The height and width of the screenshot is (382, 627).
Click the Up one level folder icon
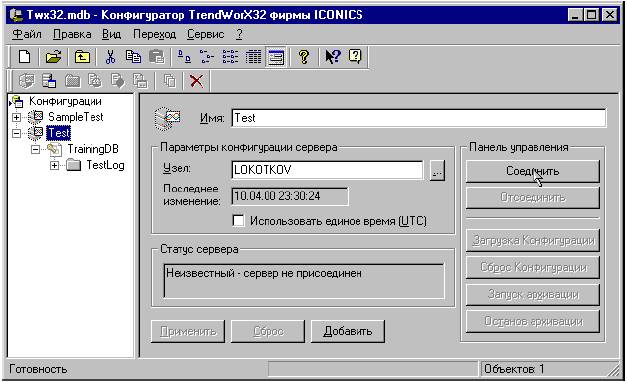(82, 56)
